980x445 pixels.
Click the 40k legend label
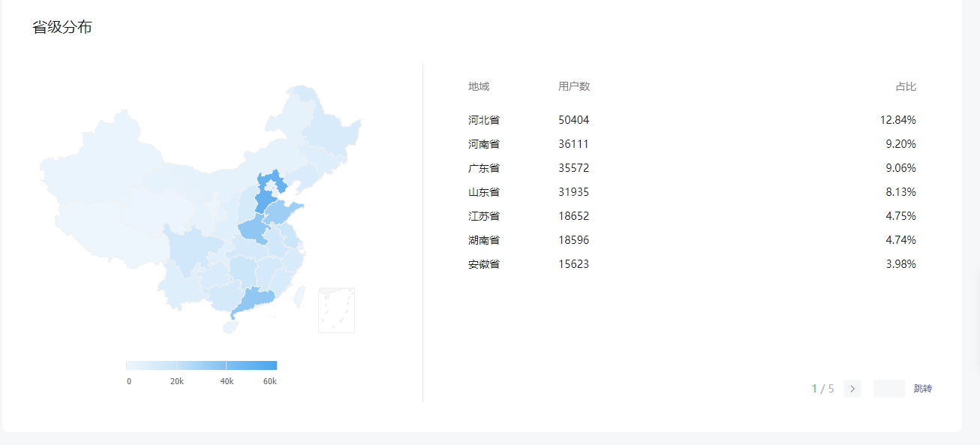pyautogui.click(x=227, y=381)
